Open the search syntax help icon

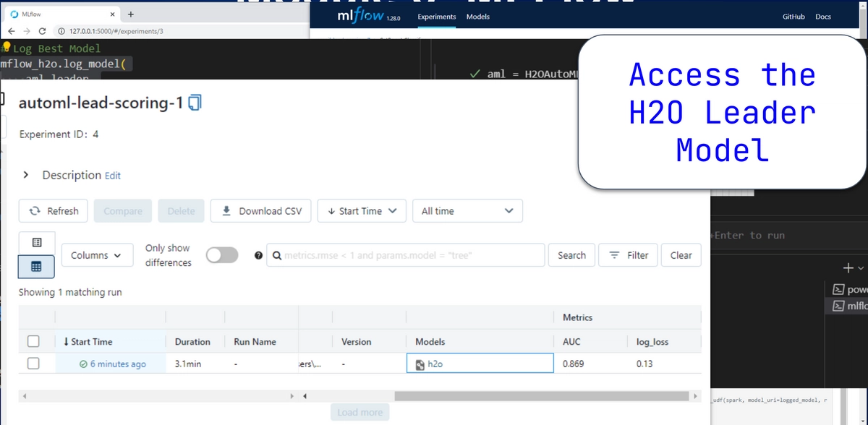coord(258,255)
